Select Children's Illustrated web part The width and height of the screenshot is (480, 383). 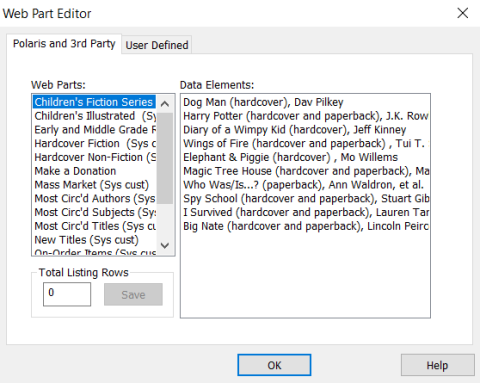[95, 116]
